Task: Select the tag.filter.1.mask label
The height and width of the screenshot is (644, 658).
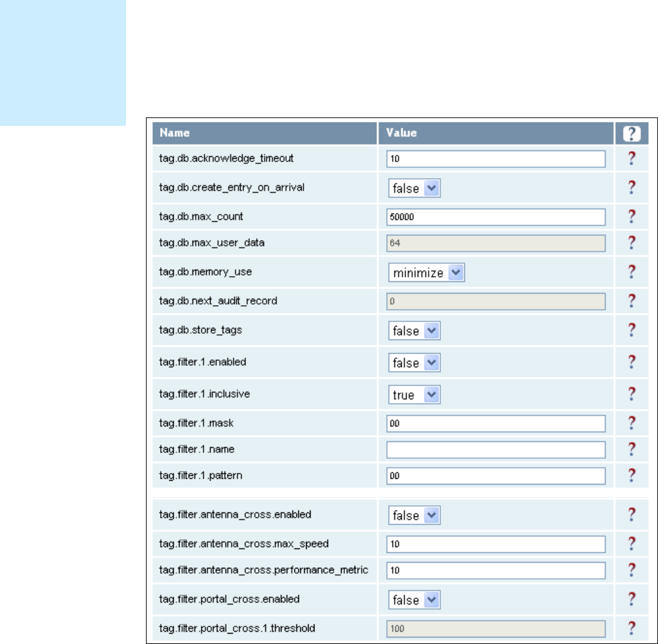Action: point(196,423)
